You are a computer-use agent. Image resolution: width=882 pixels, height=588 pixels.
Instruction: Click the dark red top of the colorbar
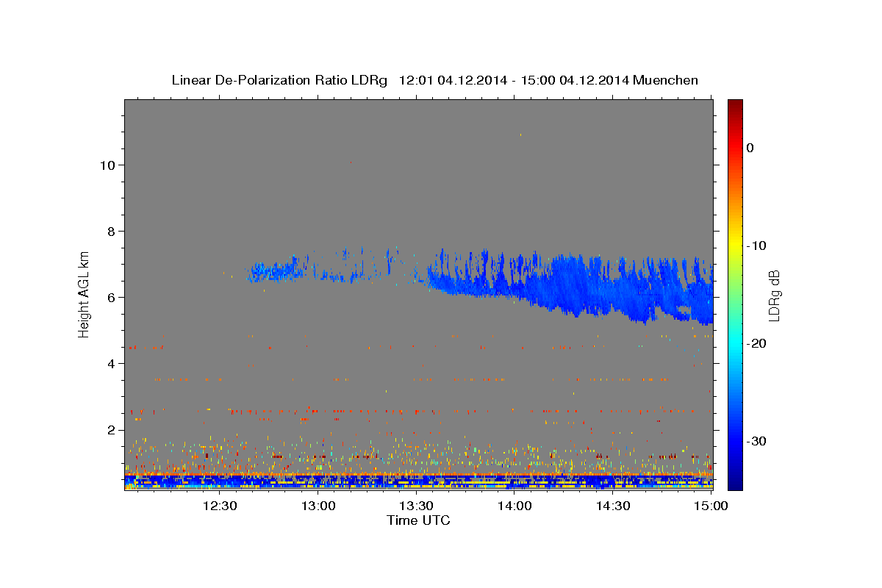click(x=735, y=107)
